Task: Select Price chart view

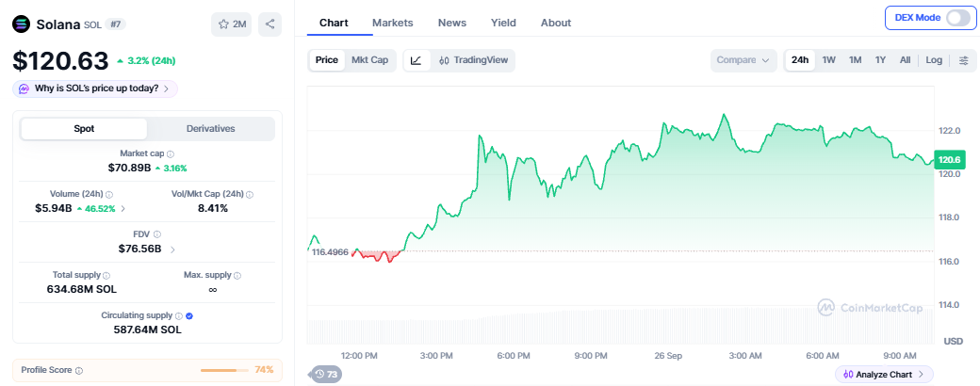Action: (x=326, y=60)
